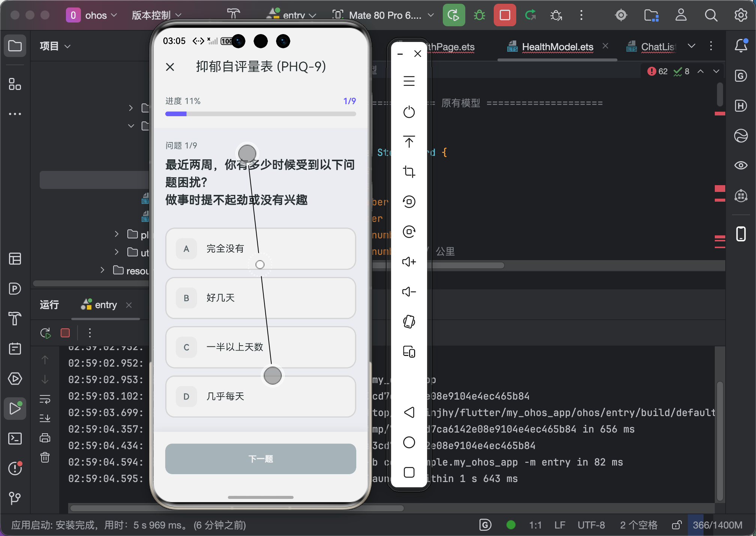The image size is (756, 536).
Task: Open the account user profile icon
Action: click(x=681, y=15)
